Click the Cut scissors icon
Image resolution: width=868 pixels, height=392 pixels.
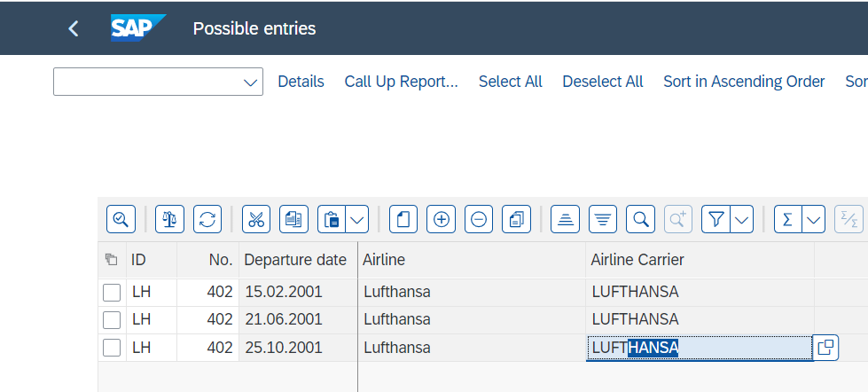[256, 219]
